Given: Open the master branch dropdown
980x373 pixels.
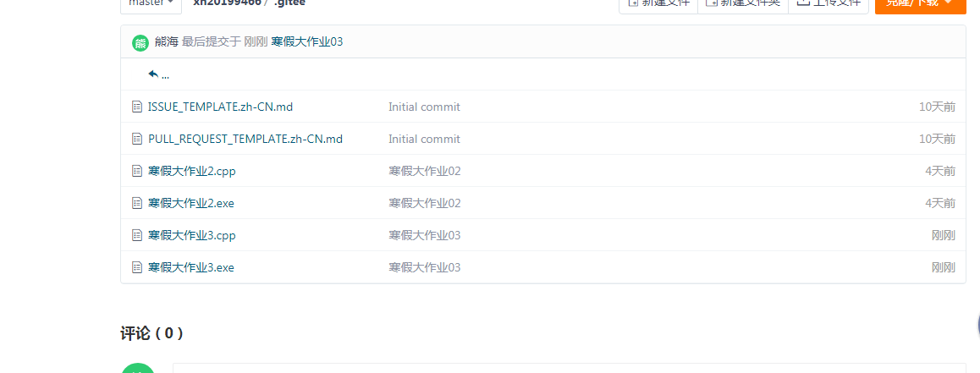Looking at the screenshot, I should pyautogui.click(x=152, y=3).
